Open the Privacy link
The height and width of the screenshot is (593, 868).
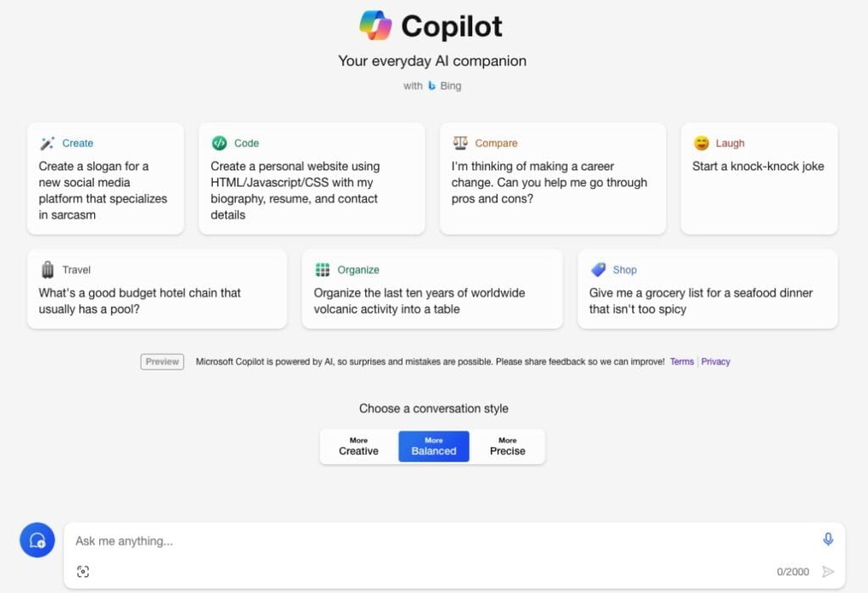tap(715, 362)
